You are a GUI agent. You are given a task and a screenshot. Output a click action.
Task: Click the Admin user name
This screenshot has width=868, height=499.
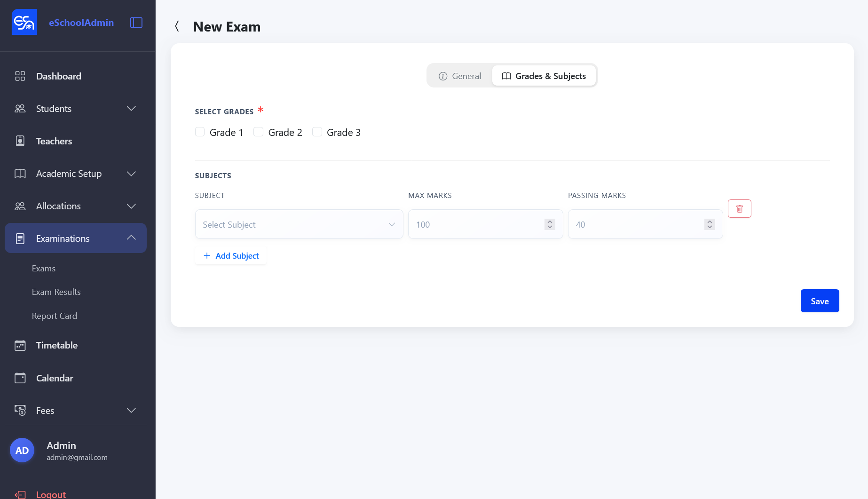pyautogui.click(x=61, y=445)
